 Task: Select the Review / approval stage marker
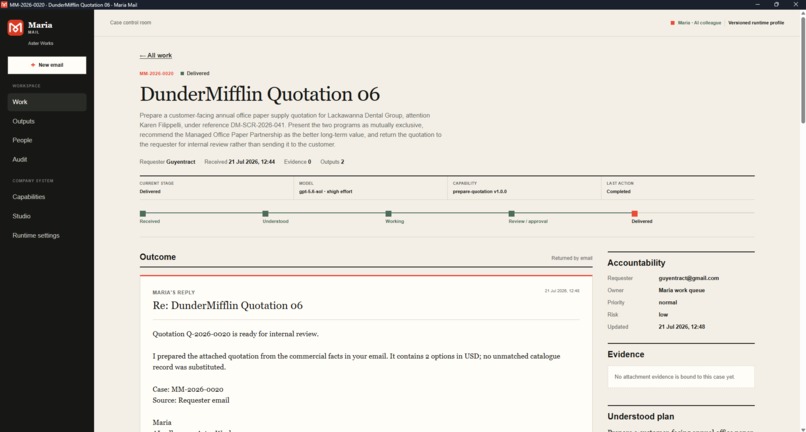tap(511, 213)
